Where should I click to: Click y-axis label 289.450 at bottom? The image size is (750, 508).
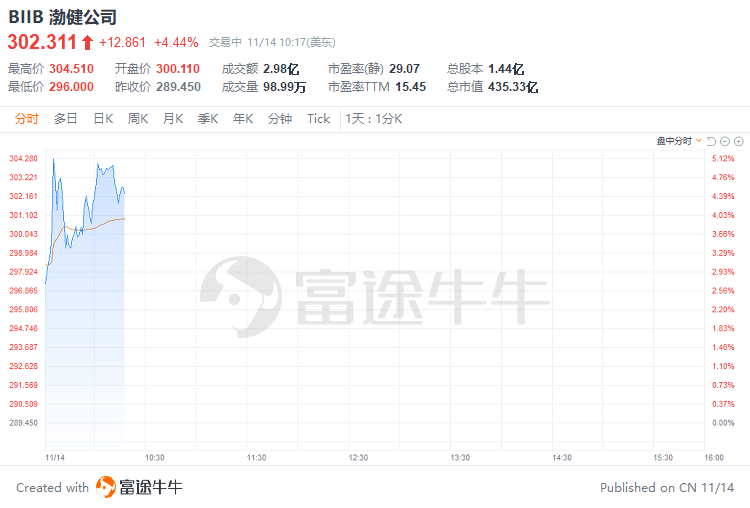(x=23, y=423)
